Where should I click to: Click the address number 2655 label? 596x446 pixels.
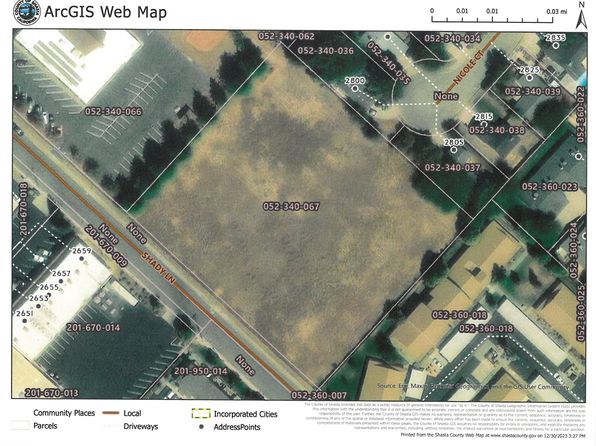49,287
